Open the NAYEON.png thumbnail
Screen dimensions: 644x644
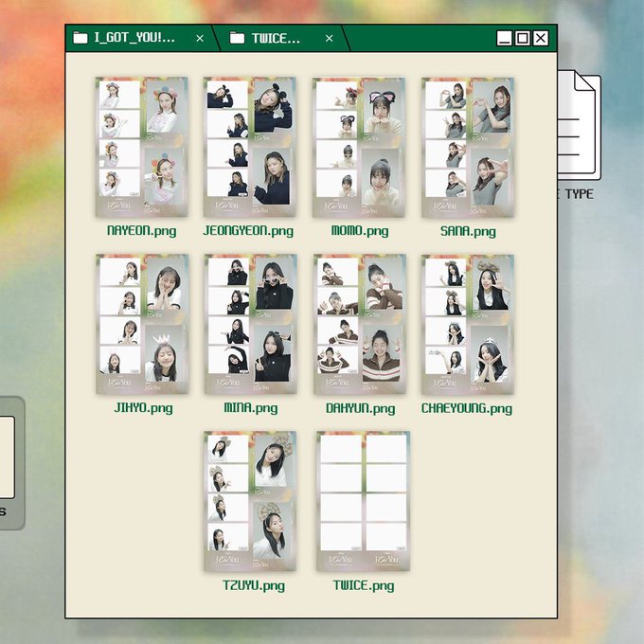coord(142,147)
